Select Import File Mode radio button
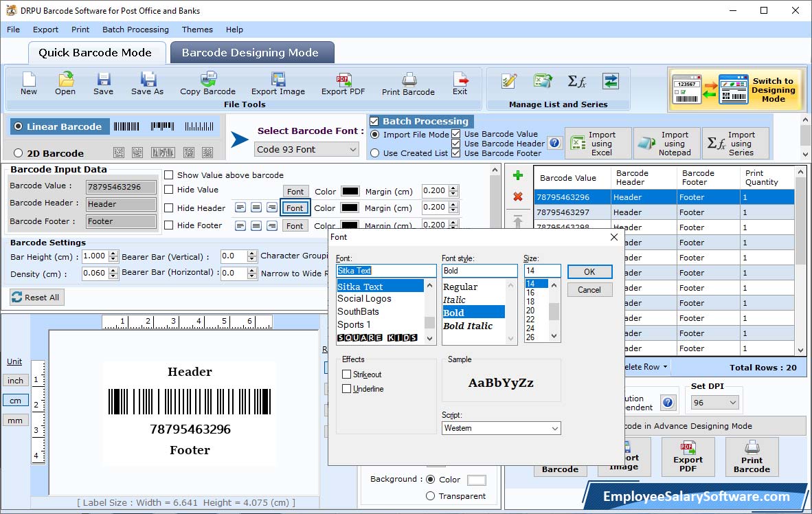This screenshot has height=514, width=812. (375, 135)
